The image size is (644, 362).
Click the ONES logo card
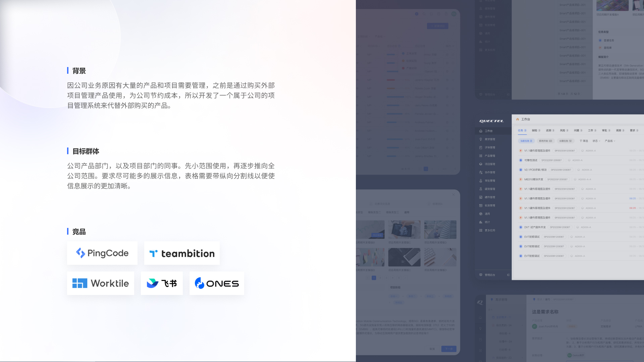[x=217, y=283]
